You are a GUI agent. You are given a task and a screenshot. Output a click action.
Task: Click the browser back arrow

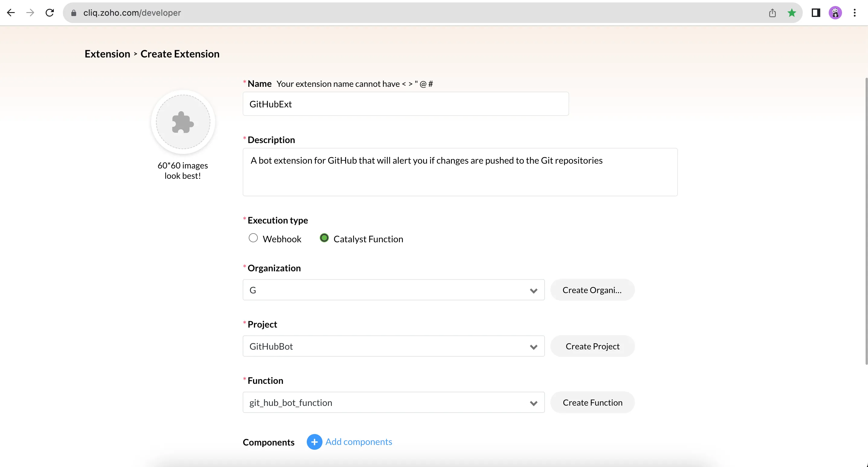11,13
